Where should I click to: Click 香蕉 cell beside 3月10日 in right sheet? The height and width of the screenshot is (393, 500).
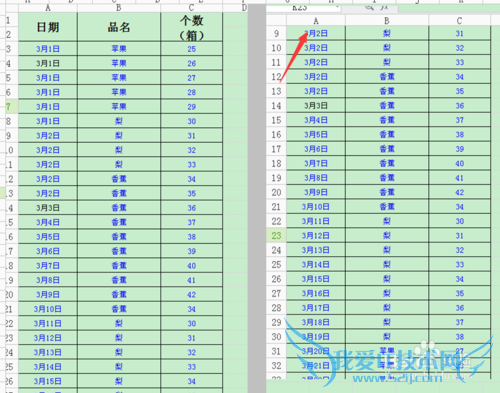tap(387, 207)
